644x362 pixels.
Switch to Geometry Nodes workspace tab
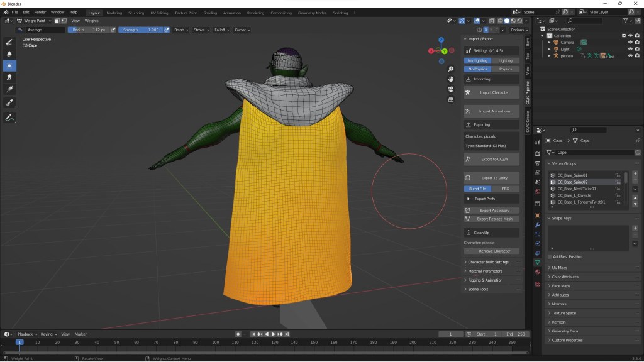[312, 13]
